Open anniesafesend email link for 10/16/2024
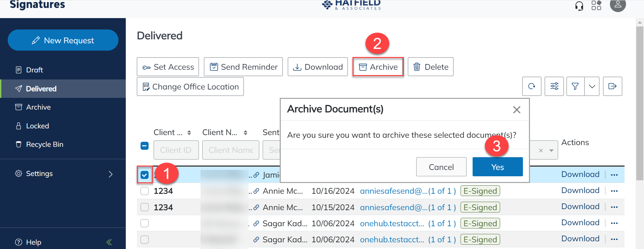This screenshot has height=249, width=644. tap(408, 191)
